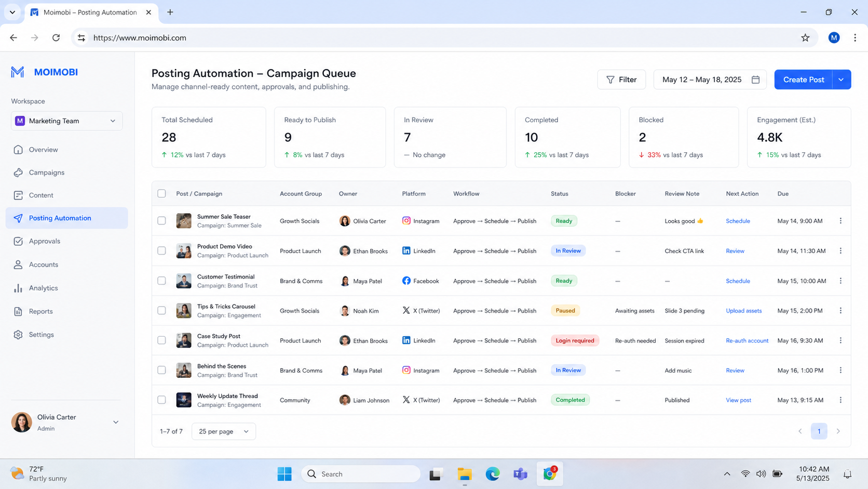Expand the Create Post split arrow
Image resolution: width=868 pixels, height=489 pixels.
click(842, 80)
